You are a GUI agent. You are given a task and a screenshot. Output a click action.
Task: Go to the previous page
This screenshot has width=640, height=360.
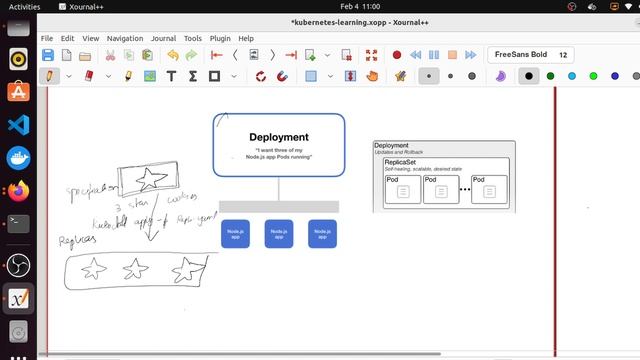click(235, 55)
